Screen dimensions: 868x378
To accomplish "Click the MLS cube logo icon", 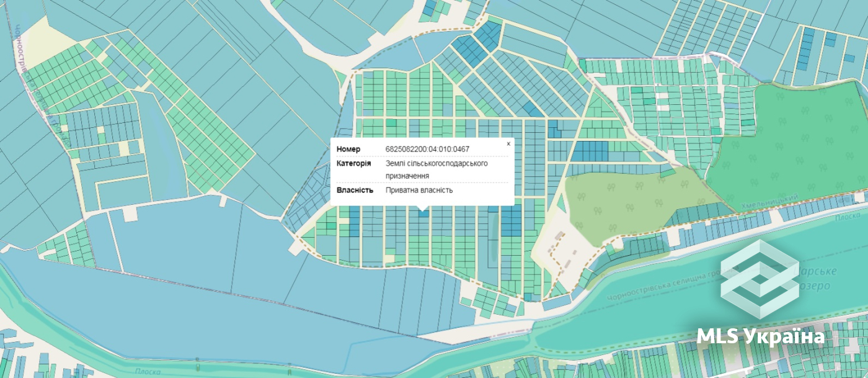I will pyautogui.click(x=759, y=280).
